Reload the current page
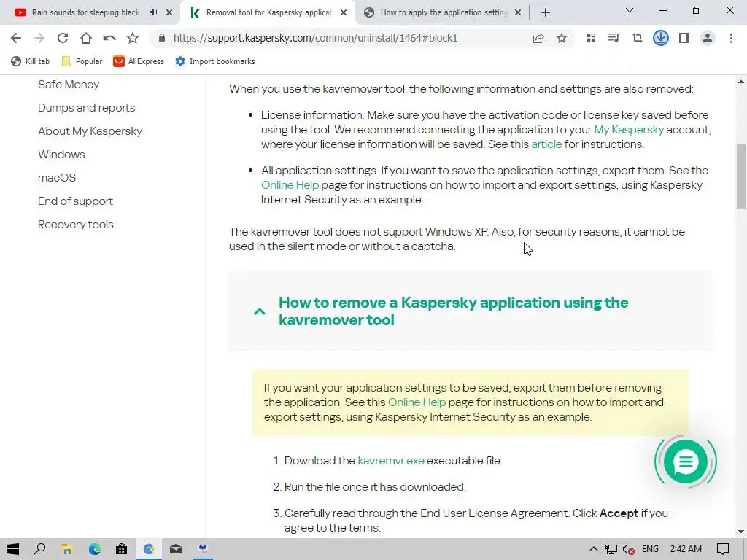 pos(63,38)
